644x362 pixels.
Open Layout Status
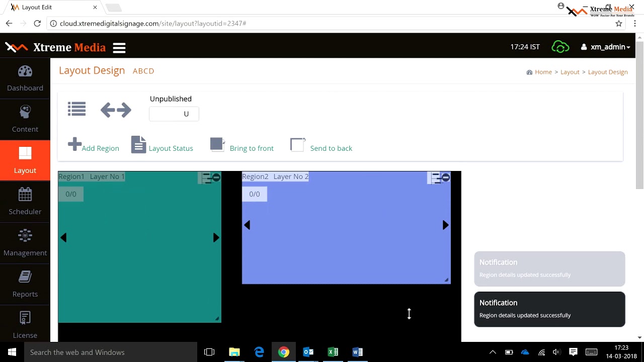coord(162,146)
